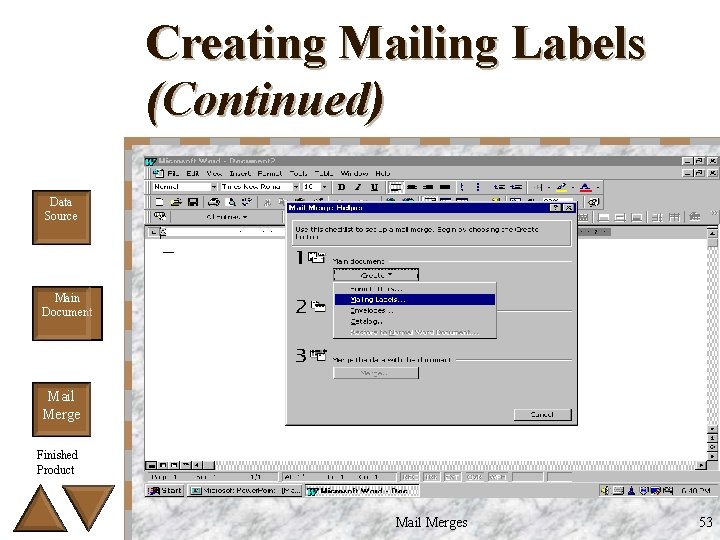
Task: Open the Insert menu
Action: click(240, 174)
